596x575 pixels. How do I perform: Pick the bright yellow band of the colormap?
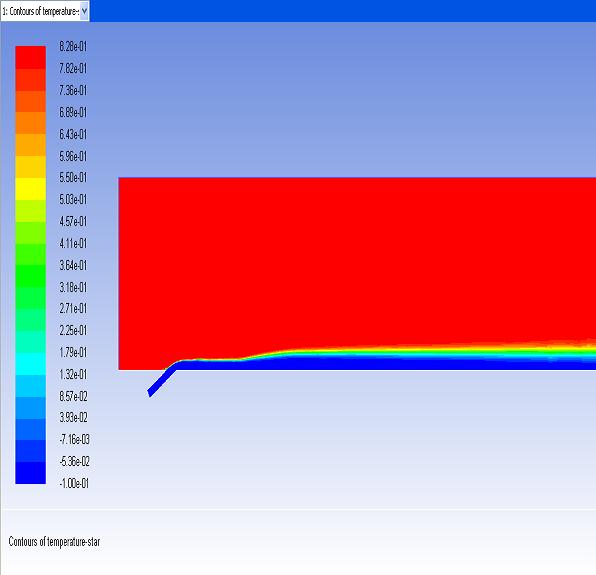click(30, 189)
